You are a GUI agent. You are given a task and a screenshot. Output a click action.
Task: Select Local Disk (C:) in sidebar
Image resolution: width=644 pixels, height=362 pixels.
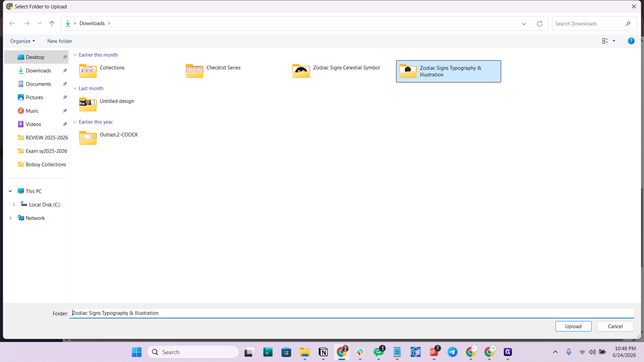point(41,204)
